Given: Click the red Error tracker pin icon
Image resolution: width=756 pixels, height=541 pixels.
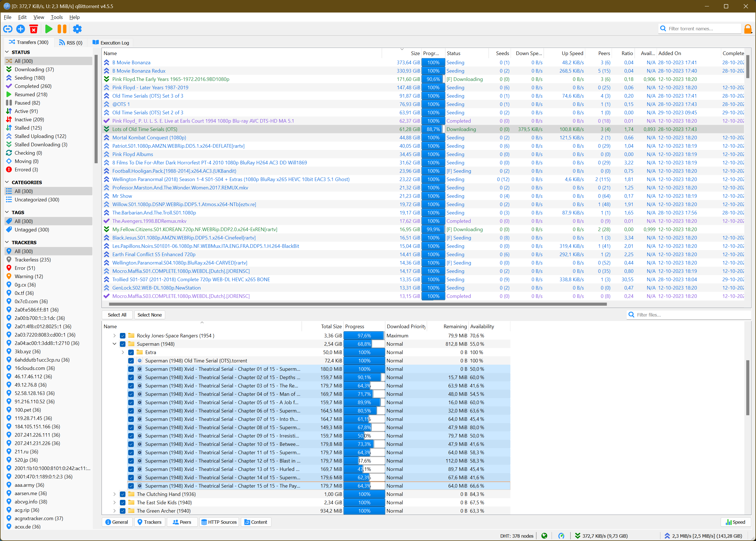Looking at the screenshot, I should tap(9, 268).
